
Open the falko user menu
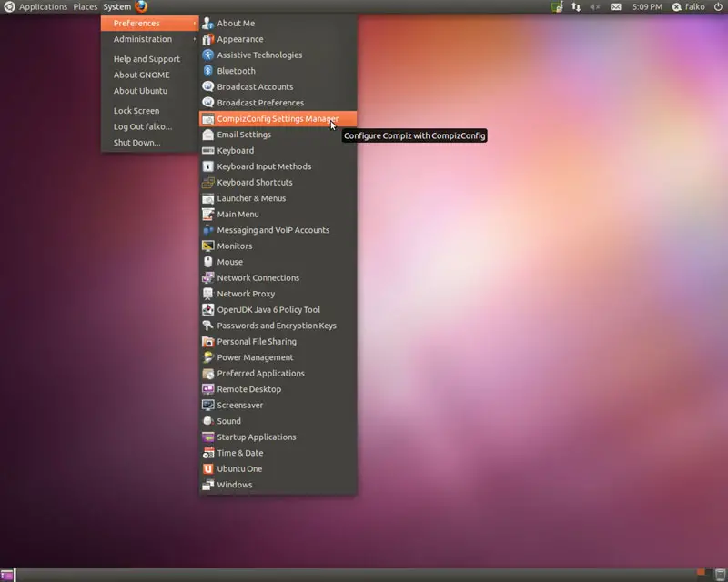tap(689, 7)
